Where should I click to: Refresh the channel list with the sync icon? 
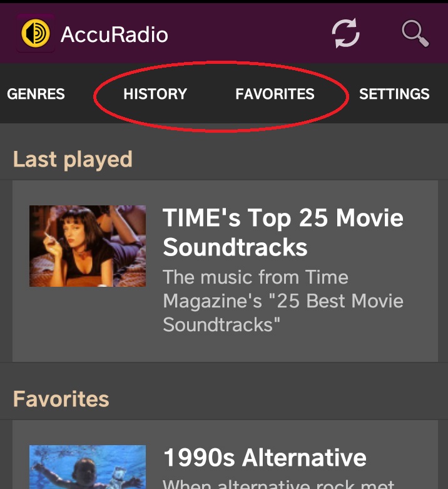(346, 33)
